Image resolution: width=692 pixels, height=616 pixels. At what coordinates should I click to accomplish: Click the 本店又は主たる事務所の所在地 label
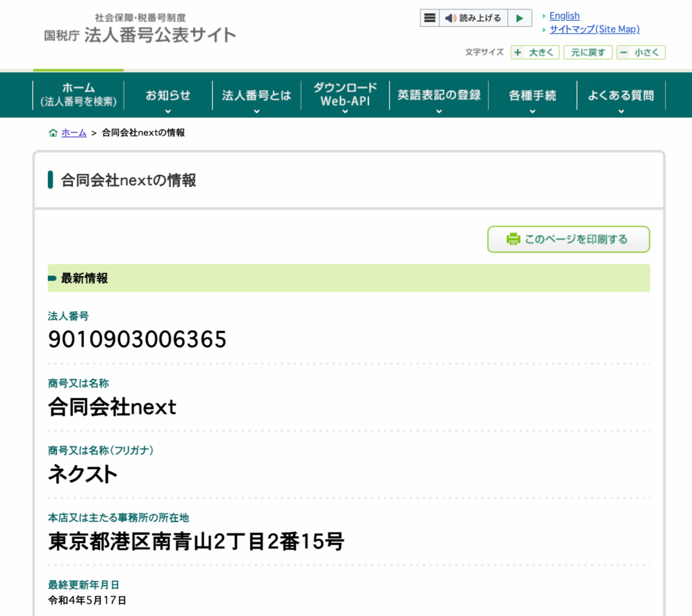118,517
